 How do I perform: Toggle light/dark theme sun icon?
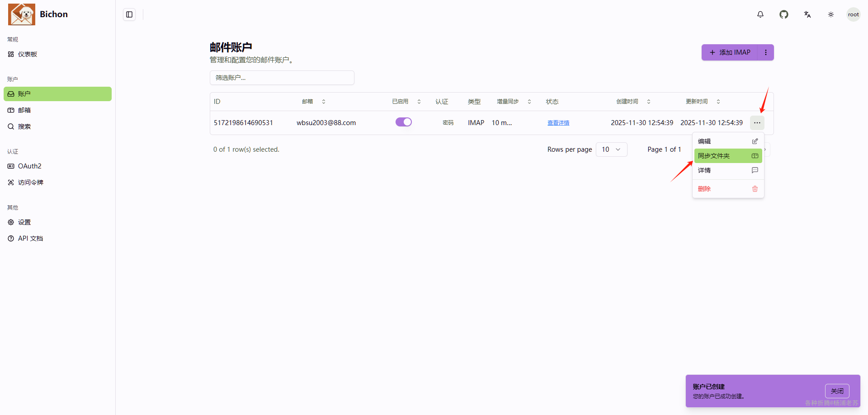(x=831, y=14)
